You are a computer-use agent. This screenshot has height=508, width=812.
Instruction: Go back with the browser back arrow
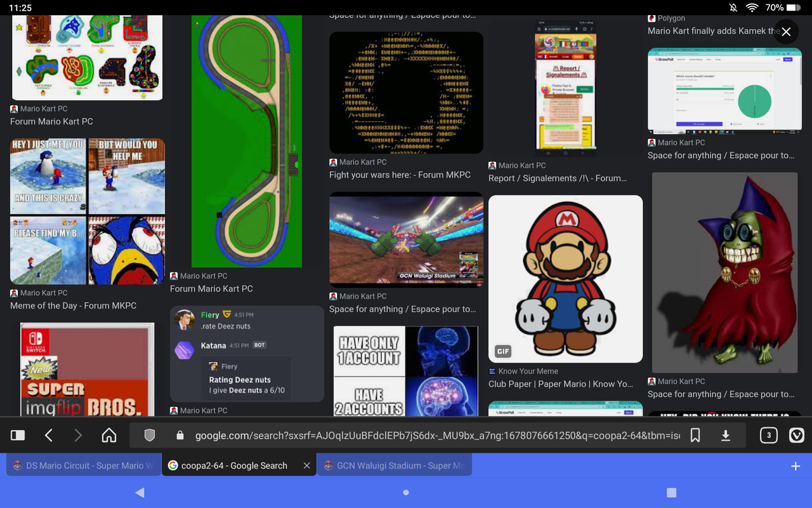[49, 435]
